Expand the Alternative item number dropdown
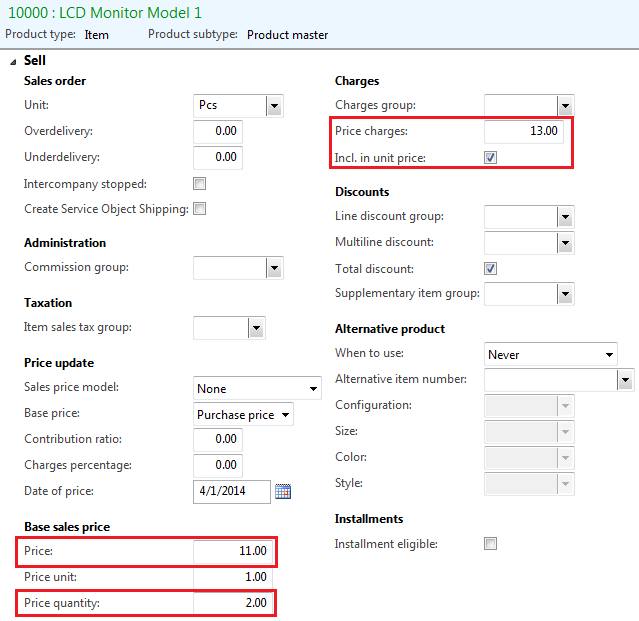The image size is (639, 621). click(x=626, y=380)
